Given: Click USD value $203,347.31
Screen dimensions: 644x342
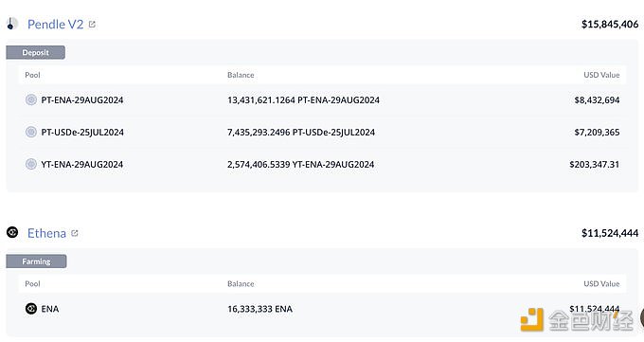Looking at the screenshot, I should [x=595, y=165].
